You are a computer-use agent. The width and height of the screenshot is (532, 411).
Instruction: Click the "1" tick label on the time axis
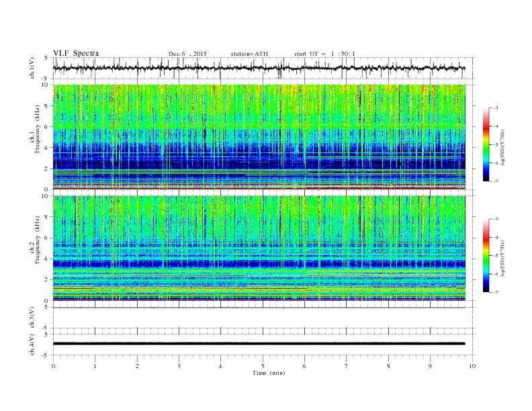click(x=95, y=366)
